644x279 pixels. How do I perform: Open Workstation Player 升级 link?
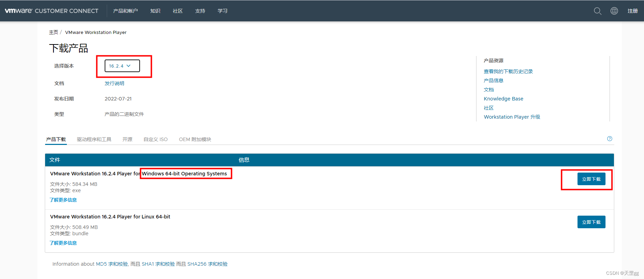pos(512,117)
